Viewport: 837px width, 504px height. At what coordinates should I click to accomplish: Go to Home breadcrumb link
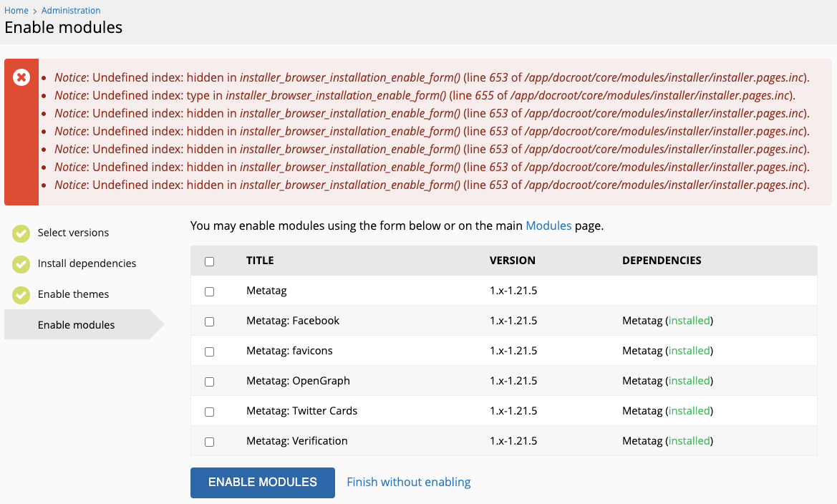[x=16, y=10]
